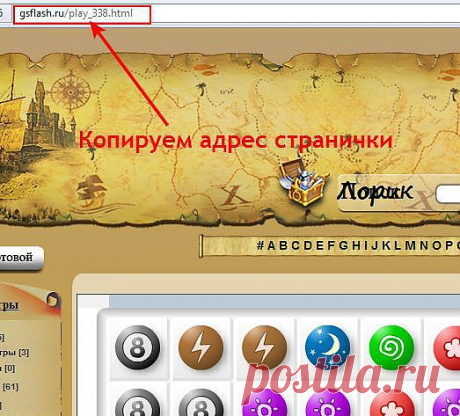
Task: Select letter J in the alphabet bar
Action: [375, 246]
